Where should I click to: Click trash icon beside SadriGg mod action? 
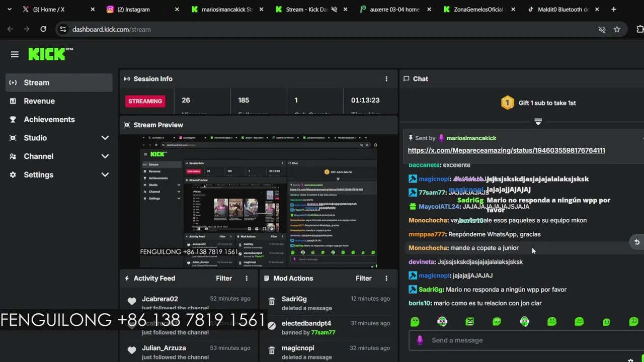(x=272, y=302)
